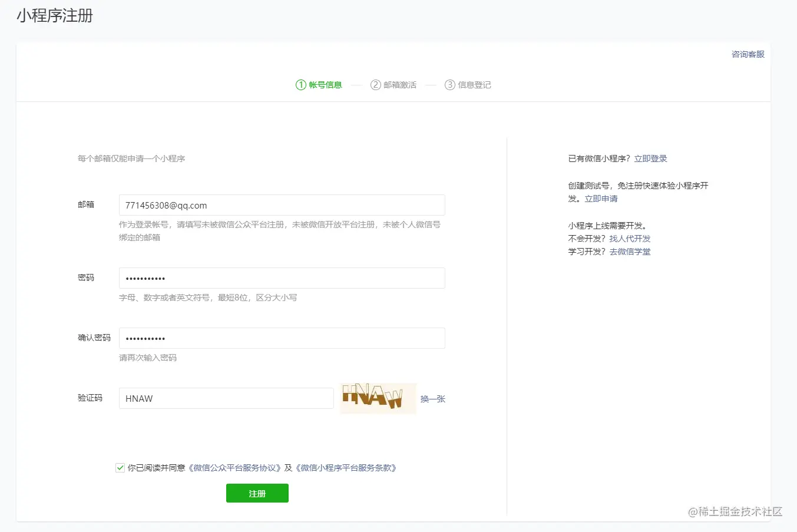Click the 密码 password input field
This screenshot has height=532, width=797.
pyautogui.click(x=282, y=278)
